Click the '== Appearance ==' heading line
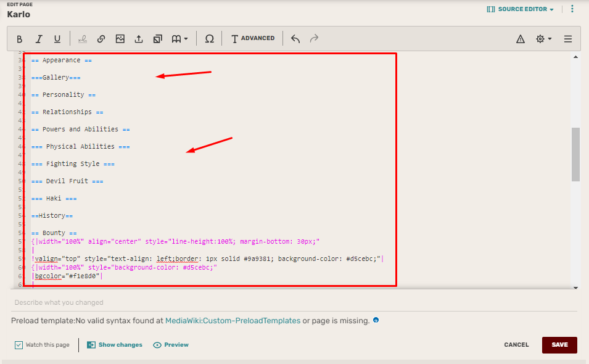589x364 pixels. pyautogui.click(x=62, y=60)
